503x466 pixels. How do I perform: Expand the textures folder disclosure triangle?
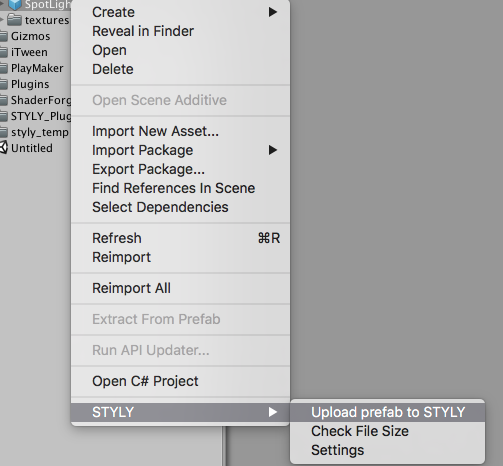pyautogui.click(x=2, y=20)
